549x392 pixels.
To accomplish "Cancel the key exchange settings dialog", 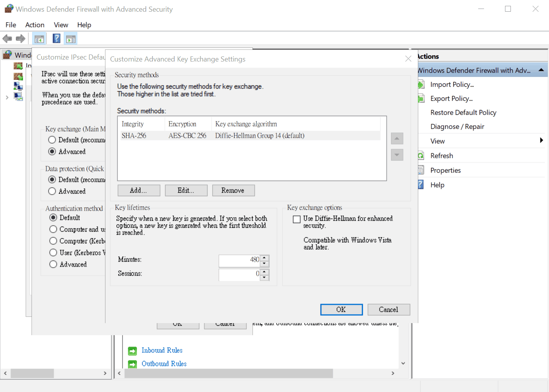I will click(389, 309).
